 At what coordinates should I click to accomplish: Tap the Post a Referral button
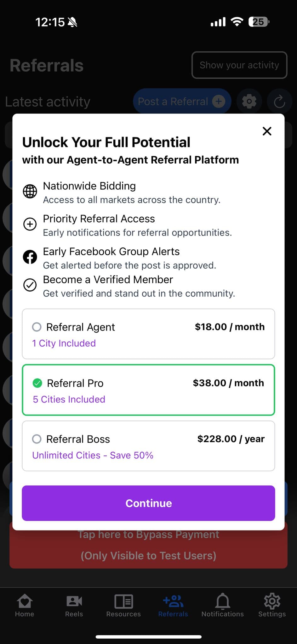[182, 102]
